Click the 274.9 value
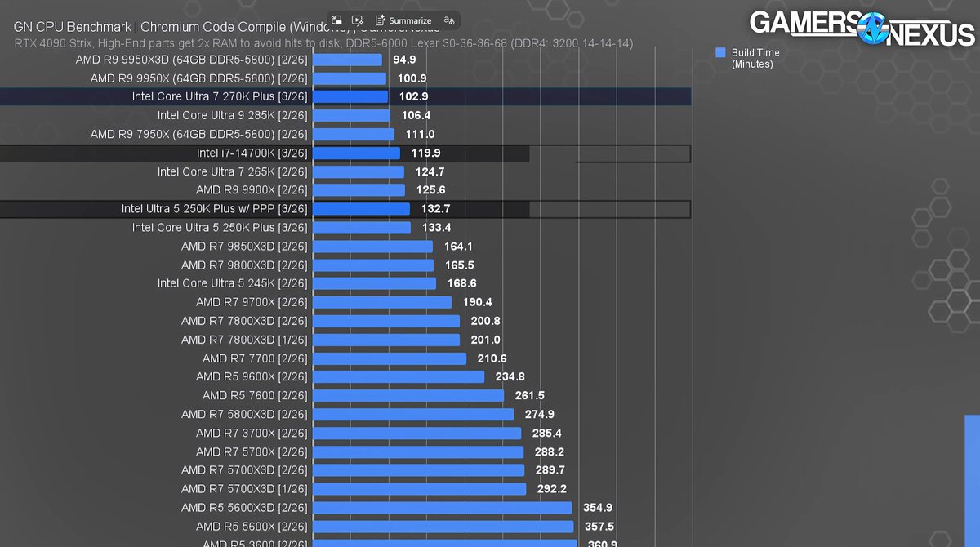The width and height of the screenshot is (980, 547). point(539,414)
